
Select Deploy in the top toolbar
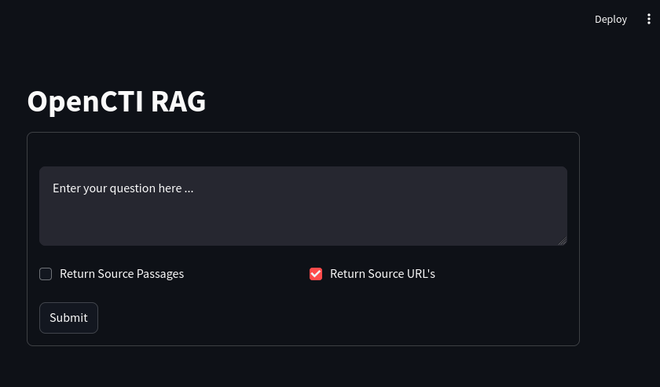610,19
